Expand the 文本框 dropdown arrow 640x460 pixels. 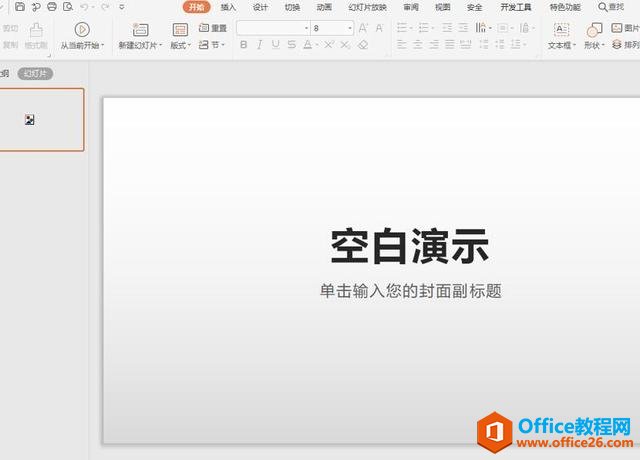pos(575,45)
